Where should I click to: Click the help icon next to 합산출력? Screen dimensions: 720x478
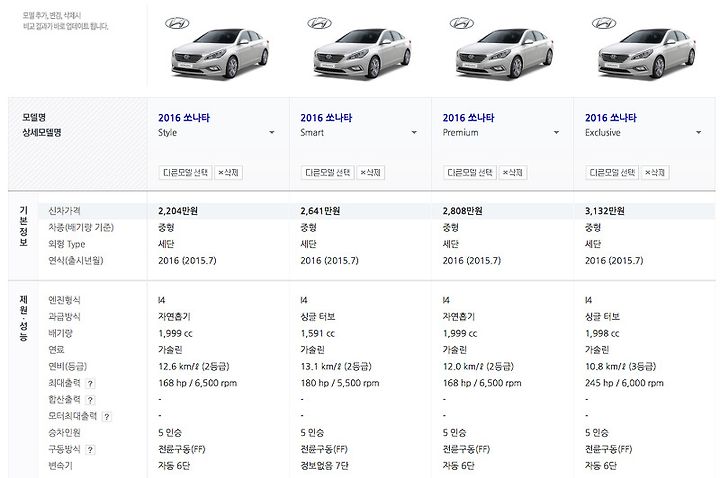coord(90,400)
